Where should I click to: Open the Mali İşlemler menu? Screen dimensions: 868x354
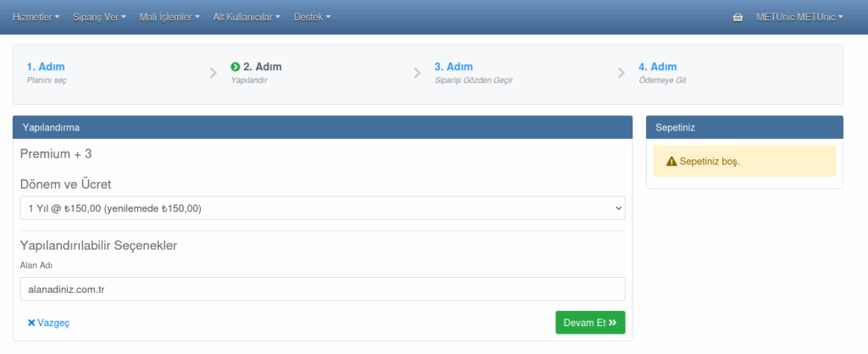tap(170, 17)
